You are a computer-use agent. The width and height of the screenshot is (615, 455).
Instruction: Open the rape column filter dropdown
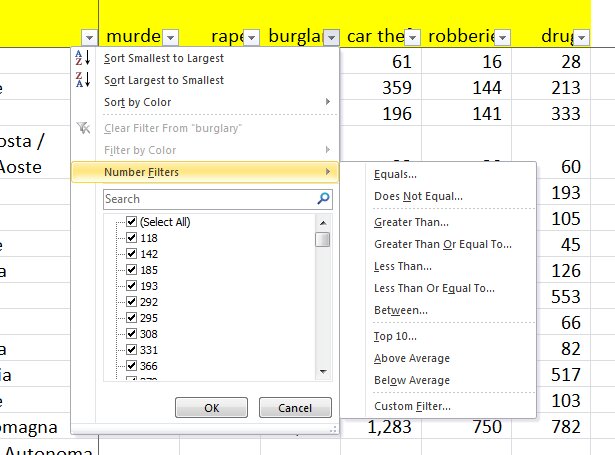click(x=250, y=37)
